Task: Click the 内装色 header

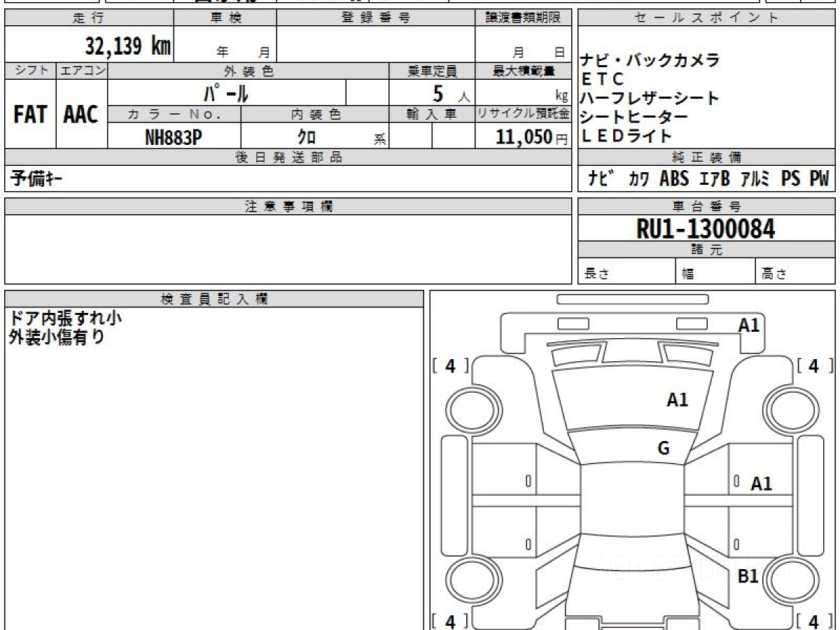Action: pyautogui.click(x=315, y=114)
